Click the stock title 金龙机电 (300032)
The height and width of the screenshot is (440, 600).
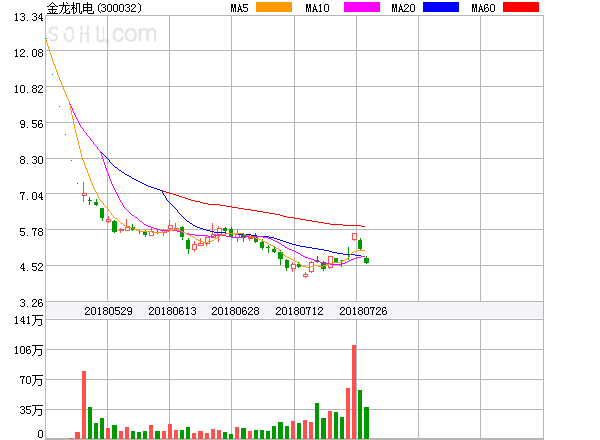point(94,8)
